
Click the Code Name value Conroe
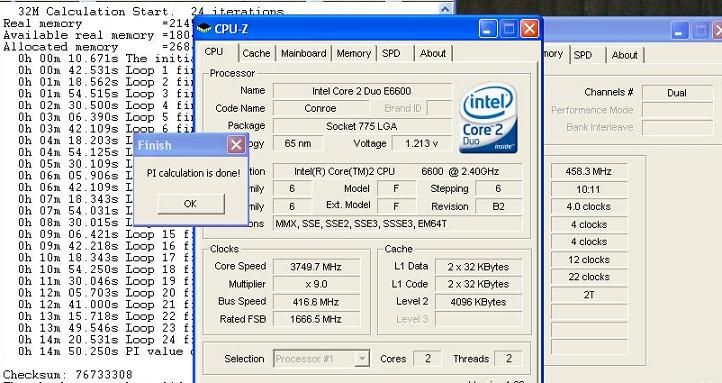pos(320,108)
